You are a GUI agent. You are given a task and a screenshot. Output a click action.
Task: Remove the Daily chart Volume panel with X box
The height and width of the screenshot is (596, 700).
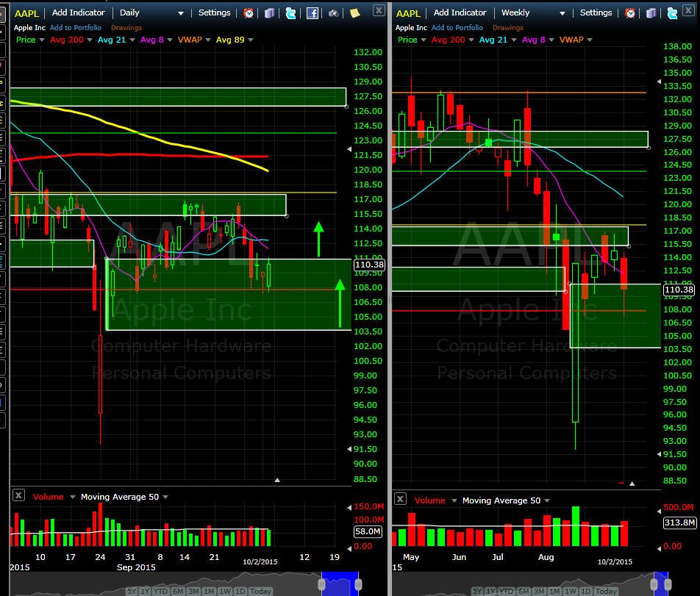pyautogui.click(x=18, y=495)
